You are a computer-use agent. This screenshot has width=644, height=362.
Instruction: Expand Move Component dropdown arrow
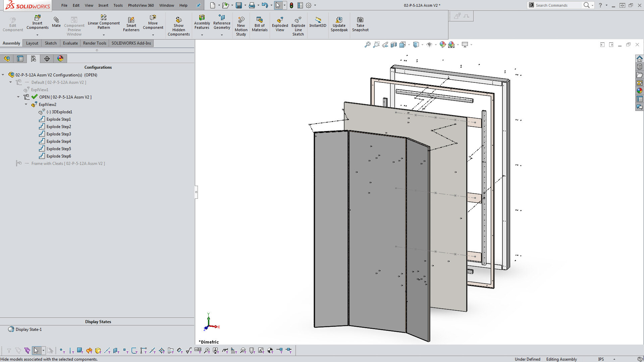point(153,35)
